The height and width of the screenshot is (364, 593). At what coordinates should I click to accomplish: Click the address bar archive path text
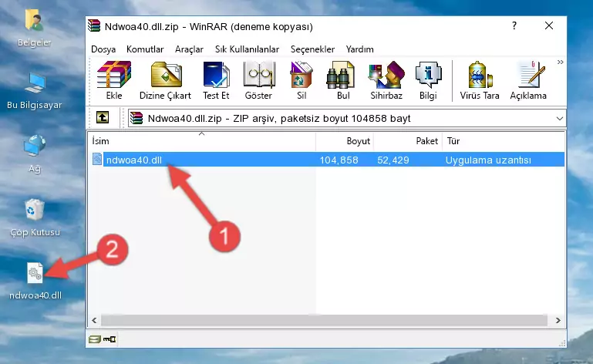pyautogui.click(x=279, y=119)
